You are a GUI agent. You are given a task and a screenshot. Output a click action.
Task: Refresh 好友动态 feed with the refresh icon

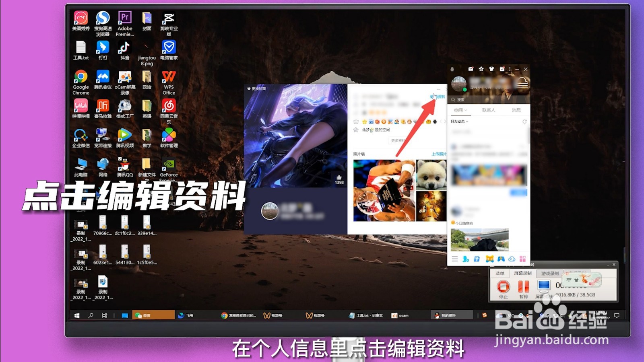[x=524, y=122]
